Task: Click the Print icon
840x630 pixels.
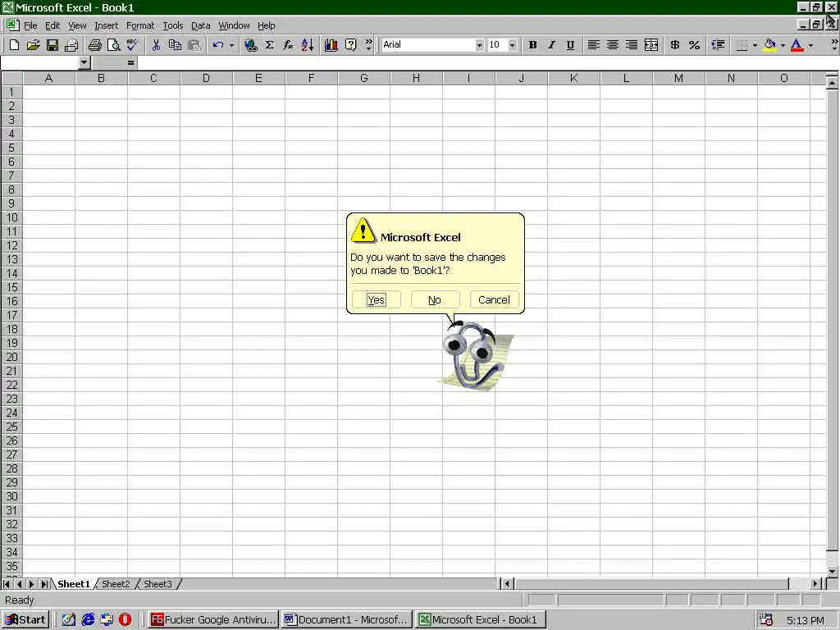Action: pyautogui.click(x=95, y=45)
